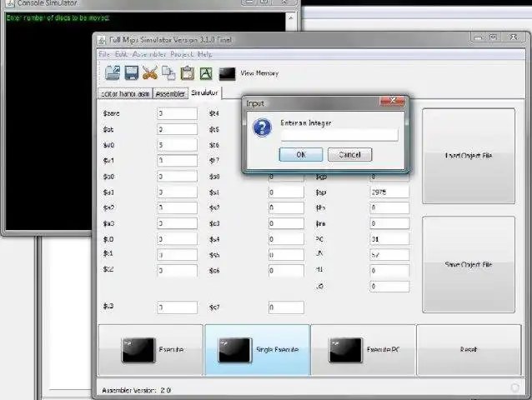
Task: Click the $s7 register value field
Action: pyautogui.click(x=286, y=307)
